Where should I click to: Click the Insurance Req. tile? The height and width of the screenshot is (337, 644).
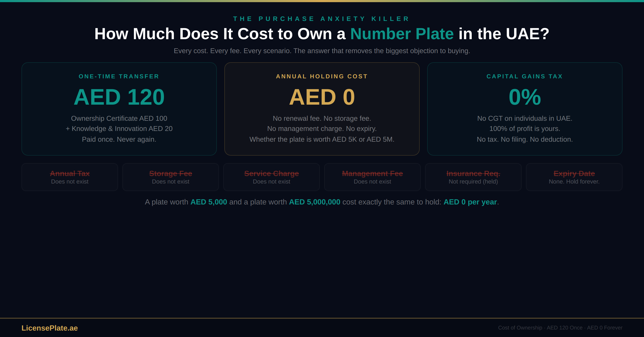pyautogui.click(x=473, y=177)
